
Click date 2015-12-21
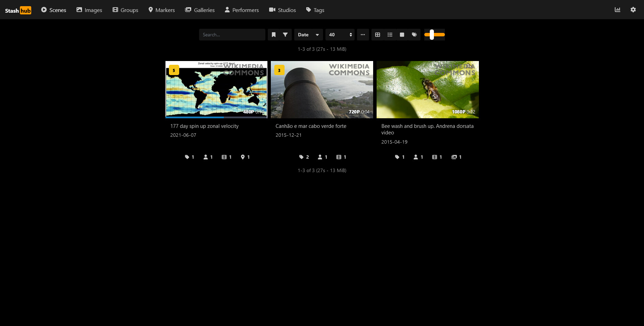point(289,135)
